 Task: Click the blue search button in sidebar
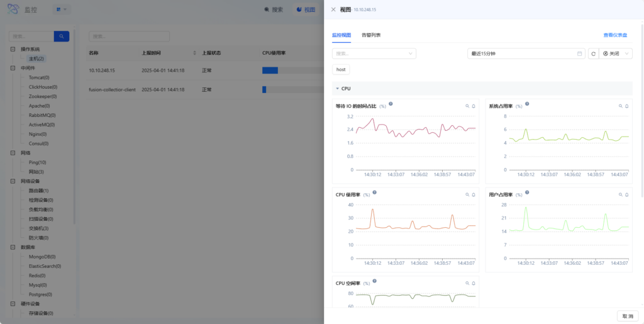[x=62, y=36]
